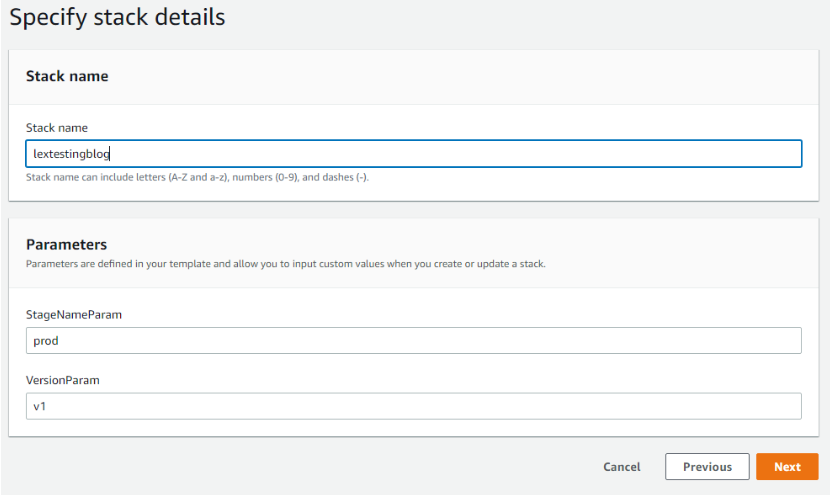Click the Parameters description sentence
The height and width of the screenshot is (495, 830).
286,264
